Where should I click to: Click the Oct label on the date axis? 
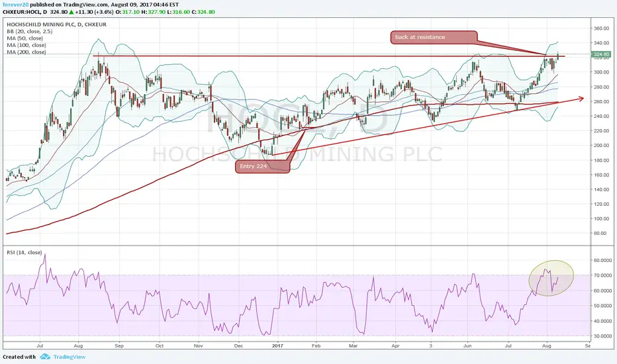tap(160, 346)
